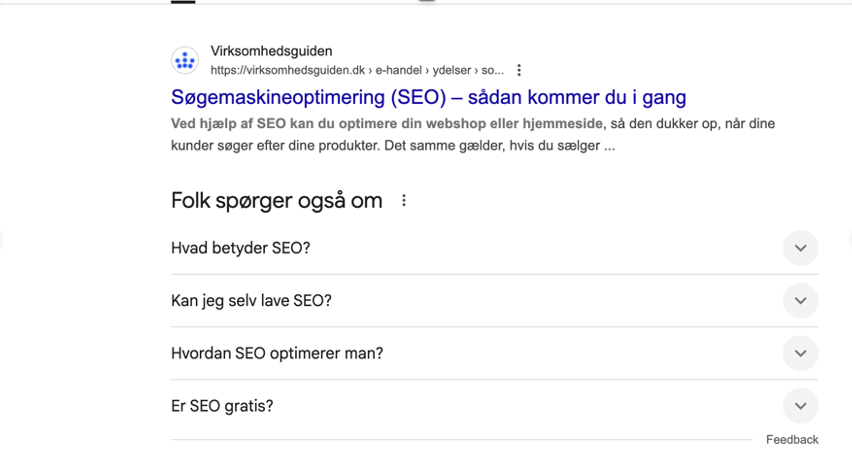Click the Virksomhedsguiden favicon icon

tap(185, 61)
